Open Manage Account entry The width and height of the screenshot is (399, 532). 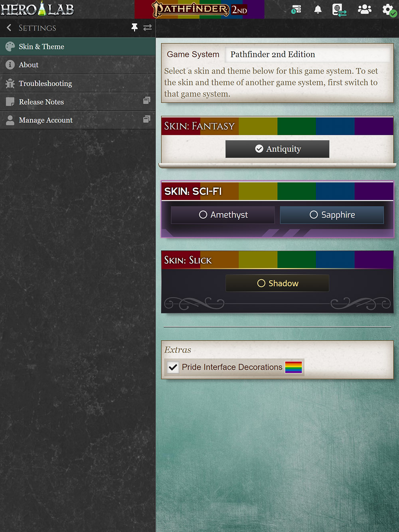pos(78,120)
